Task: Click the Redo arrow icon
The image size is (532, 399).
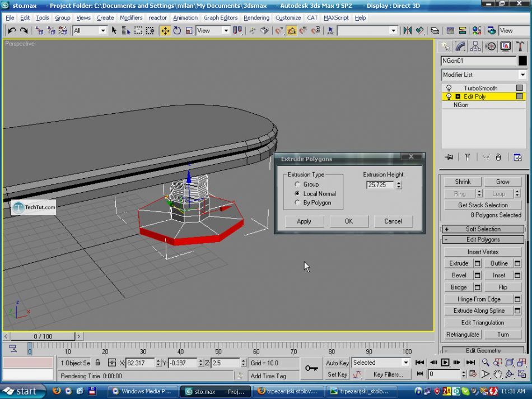Action: click(24, 31)
